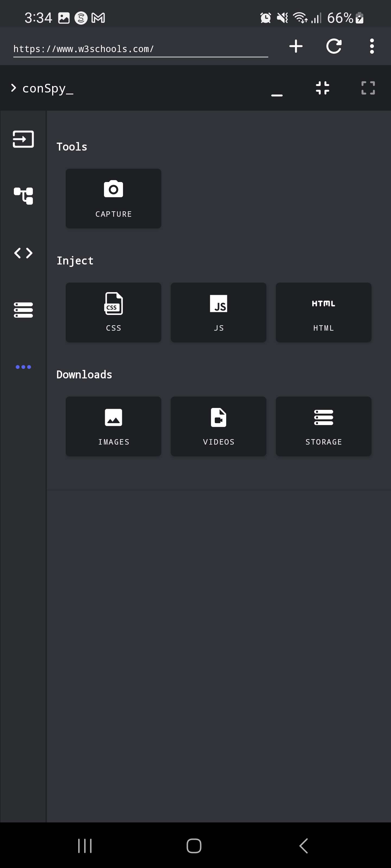Tap the Capture screenshot tool
This screenshot has width=391, height=868.
113,199
